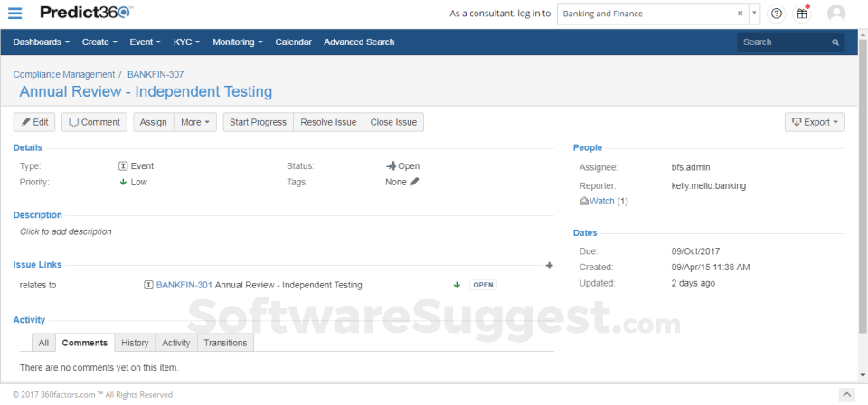
Task: Click the Start Progress button
Action: [x=258, y=122]
